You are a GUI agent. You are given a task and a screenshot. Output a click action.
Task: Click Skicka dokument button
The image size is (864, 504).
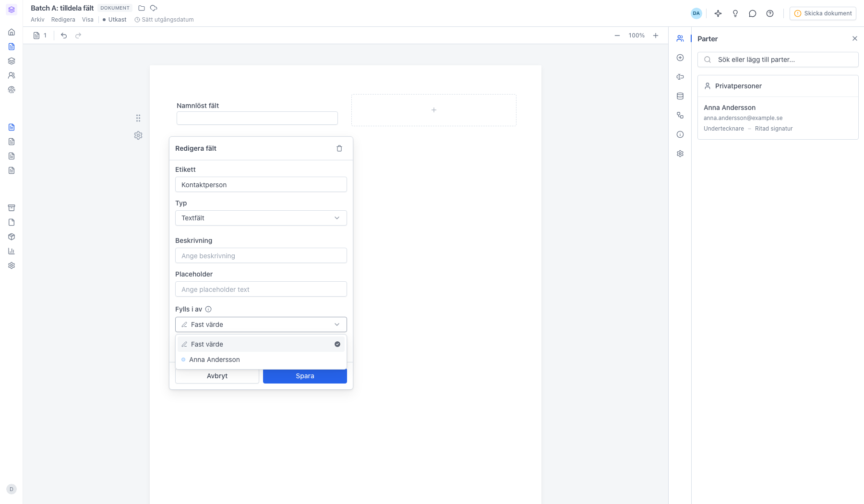(x=823, y=13)
